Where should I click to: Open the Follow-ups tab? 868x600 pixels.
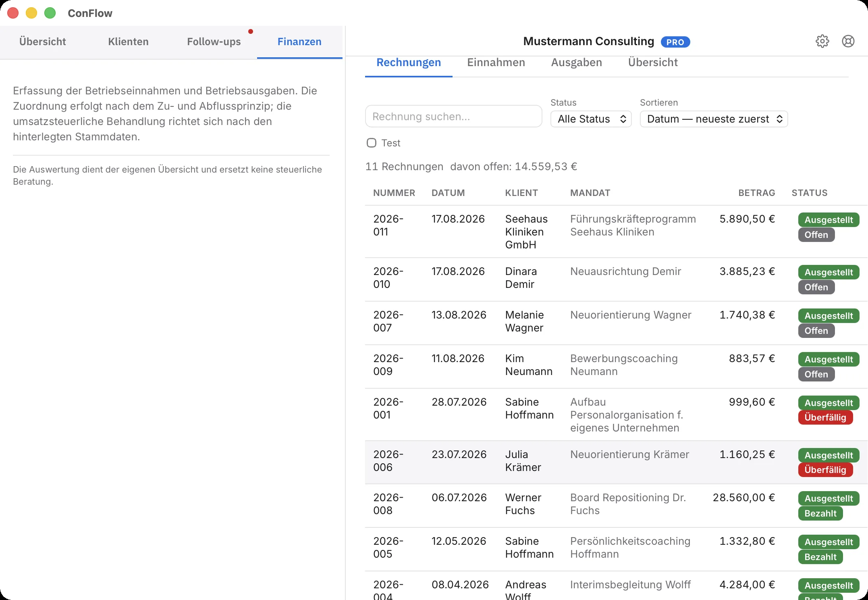pyautogui.click(x=214, y=42)
